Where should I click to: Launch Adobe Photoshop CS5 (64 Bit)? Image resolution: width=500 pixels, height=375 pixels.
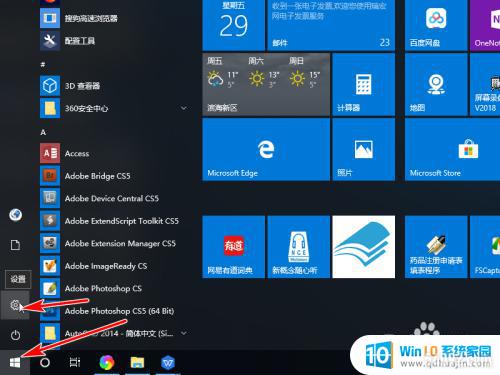click(x=113, y=311)
